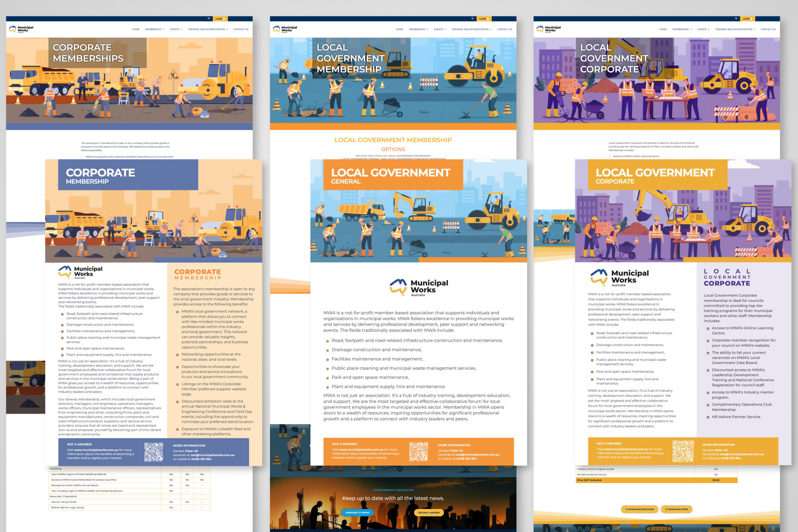Click ceo@municipalworks.com.au email on Local Government Corporate brochure
Screen dimensions: 798x532
742,454
